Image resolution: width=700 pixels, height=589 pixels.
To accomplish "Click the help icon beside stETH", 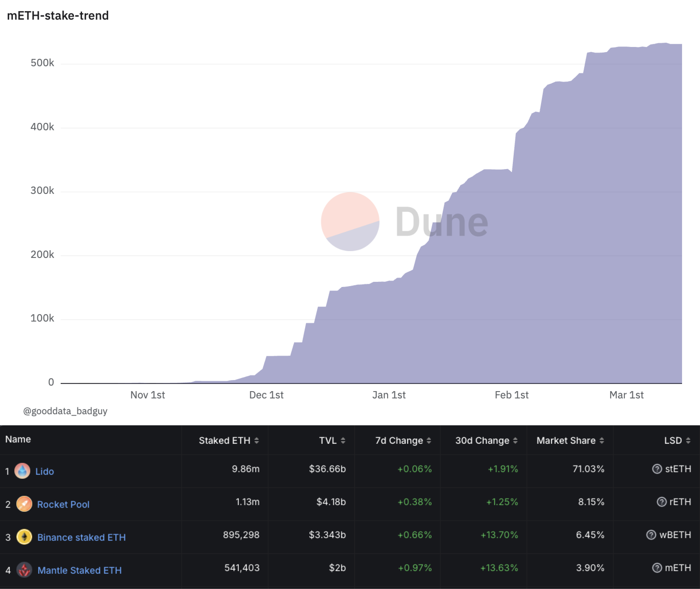I will tap(657, 469).
